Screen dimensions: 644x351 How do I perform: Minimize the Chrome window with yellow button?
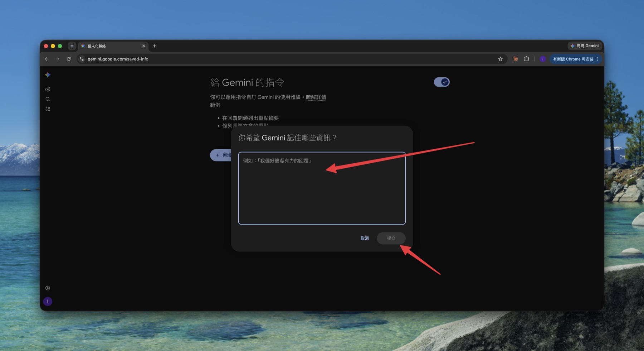(x=53, y=46)
